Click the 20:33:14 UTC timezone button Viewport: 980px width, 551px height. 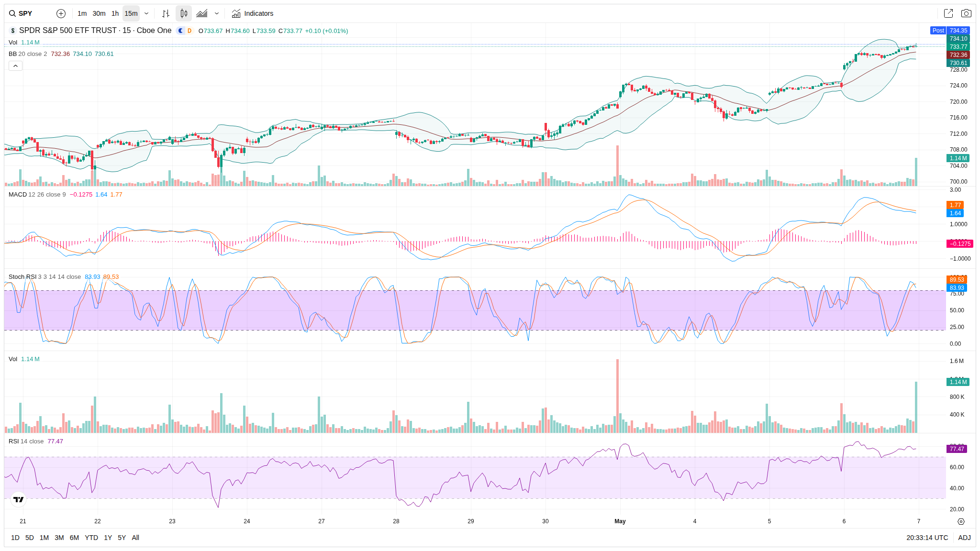point(927,538)
